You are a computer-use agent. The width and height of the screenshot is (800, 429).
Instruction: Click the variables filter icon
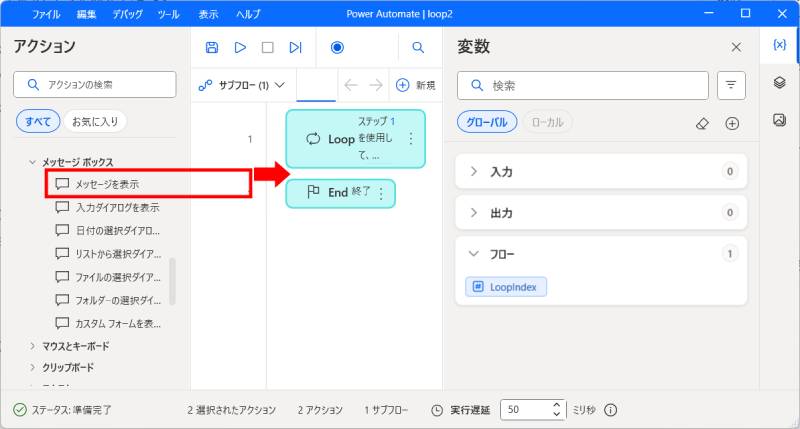coord(731,86)
